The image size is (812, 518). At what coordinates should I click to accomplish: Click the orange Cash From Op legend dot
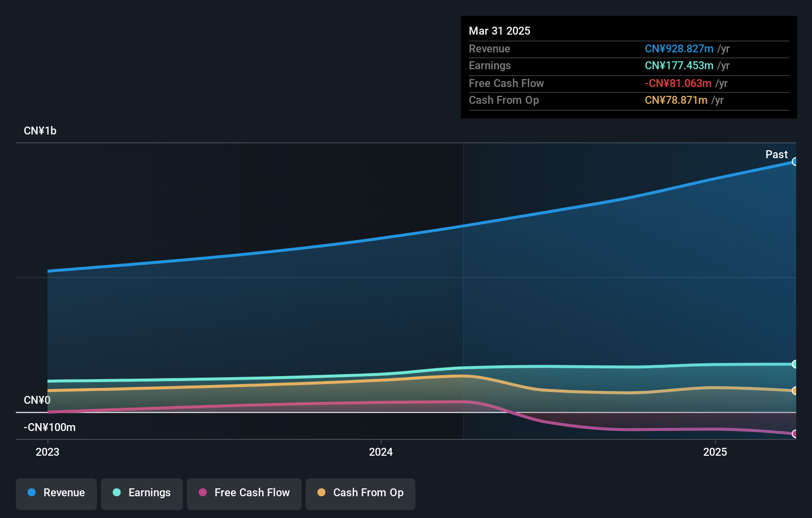click(x=321, y=492)
